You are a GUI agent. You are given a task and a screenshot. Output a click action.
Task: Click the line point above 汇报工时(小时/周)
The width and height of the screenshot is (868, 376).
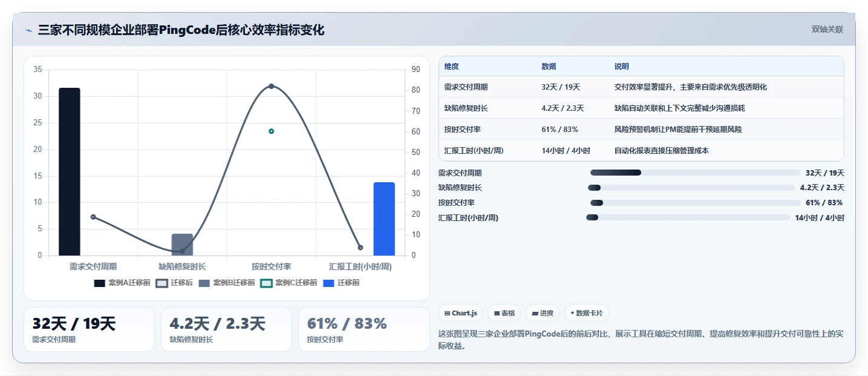361,248
